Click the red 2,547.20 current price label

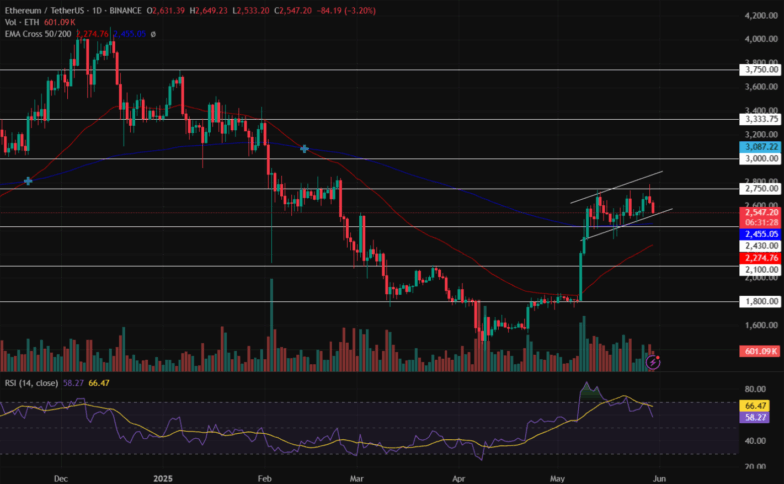coord(760,212)
